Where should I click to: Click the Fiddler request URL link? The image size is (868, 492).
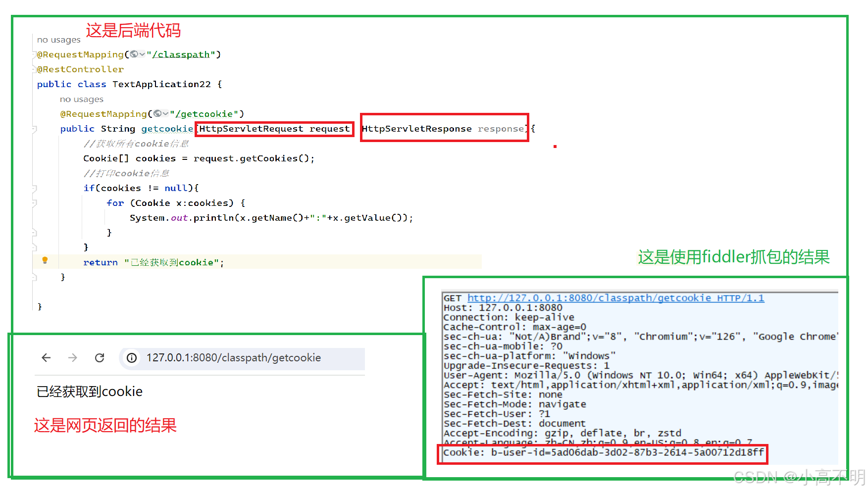[615, 298]
